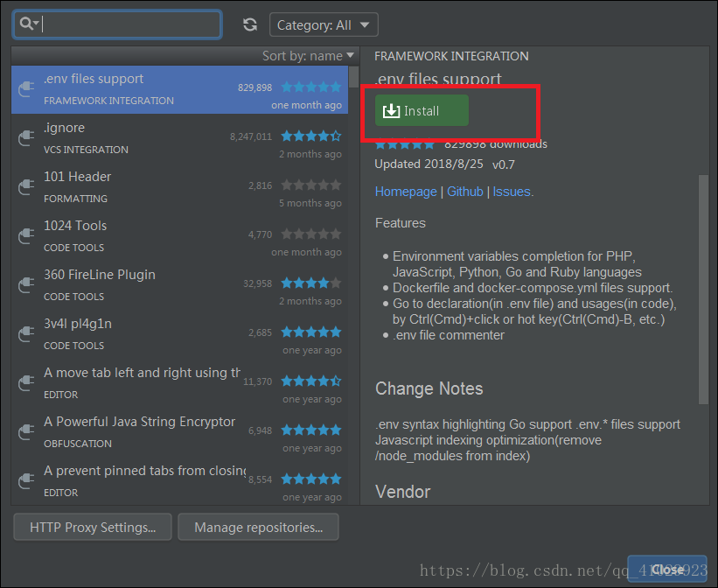This screenshot has height=588, width=718.
Task: Click the 3v4l pl4g1n plugin icon
Action: [x=26, y=333]
